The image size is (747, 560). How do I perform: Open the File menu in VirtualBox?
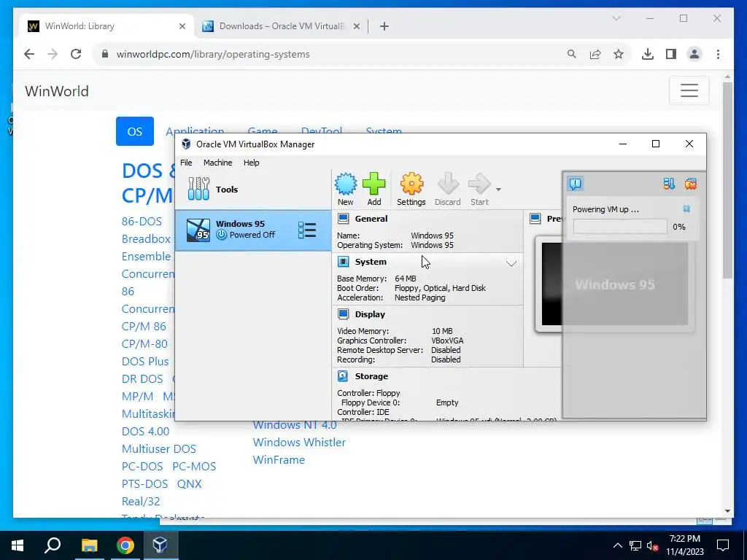pyautogui.click(x=186, y=163)
